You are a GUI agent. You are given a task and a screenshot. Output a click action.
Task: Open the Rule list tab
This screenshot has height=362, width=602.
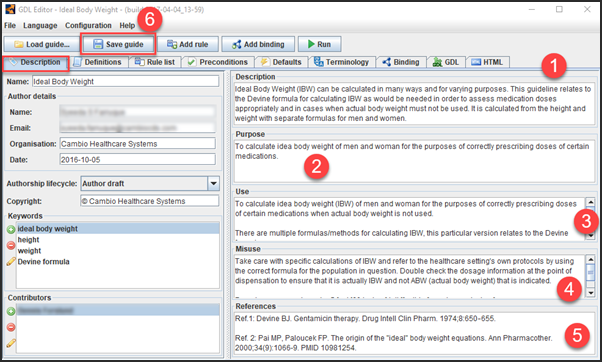coord(155,62)
